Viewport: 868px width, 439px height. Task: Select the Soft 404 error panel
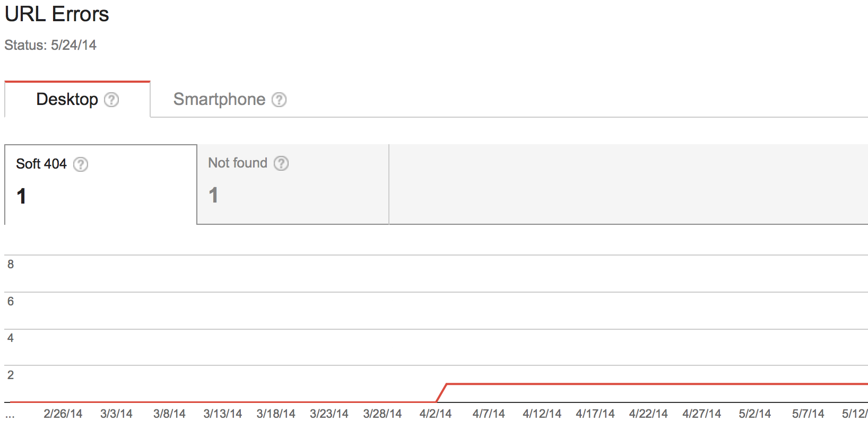(x=101, y=185)
